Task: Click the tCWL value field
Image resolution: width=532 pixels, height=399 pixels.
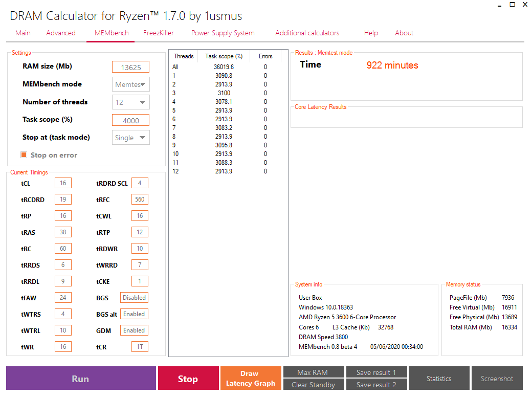Action: coord(140,215)
